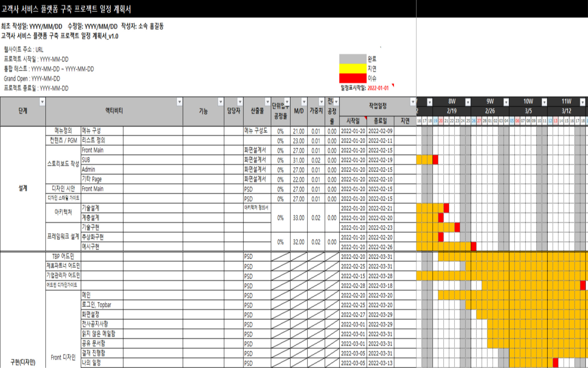Open the 전체 공정률 filter dropdown
This screenshot has width=588, height=368.
(x=336, y=102)
